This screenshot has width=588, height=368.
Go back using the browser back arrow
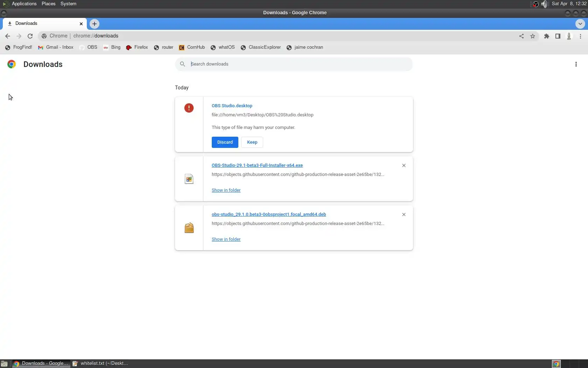tap(8, 36)
